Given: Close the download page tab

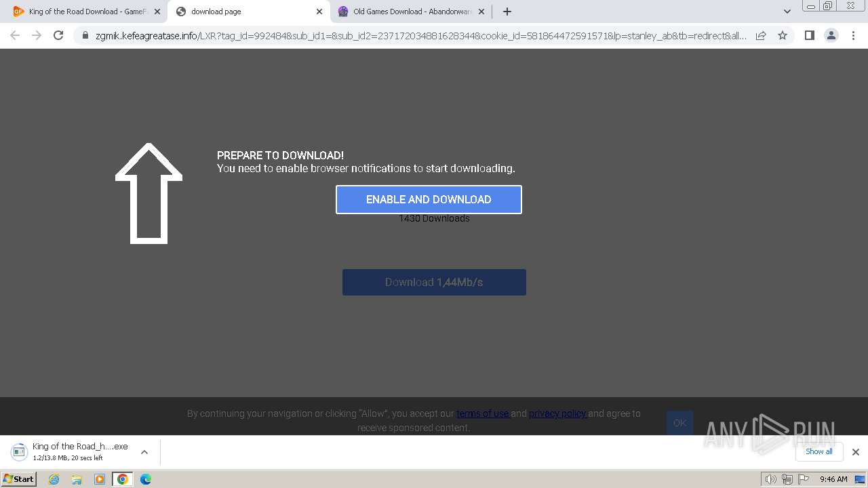Looking at the screenshot, I should pos(319,12).
